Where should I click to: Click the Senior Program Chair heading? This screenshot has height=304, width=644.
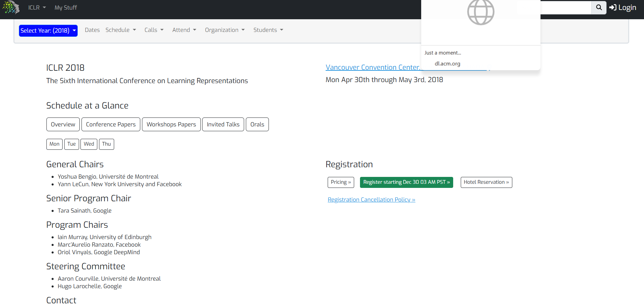[89, 198]
